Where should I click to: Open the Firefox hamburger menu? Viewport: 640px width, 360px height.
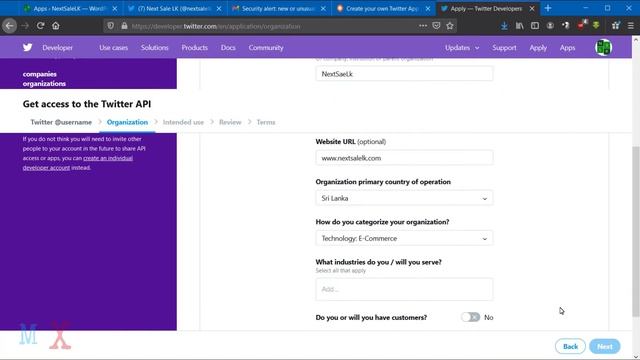[631, 26]
